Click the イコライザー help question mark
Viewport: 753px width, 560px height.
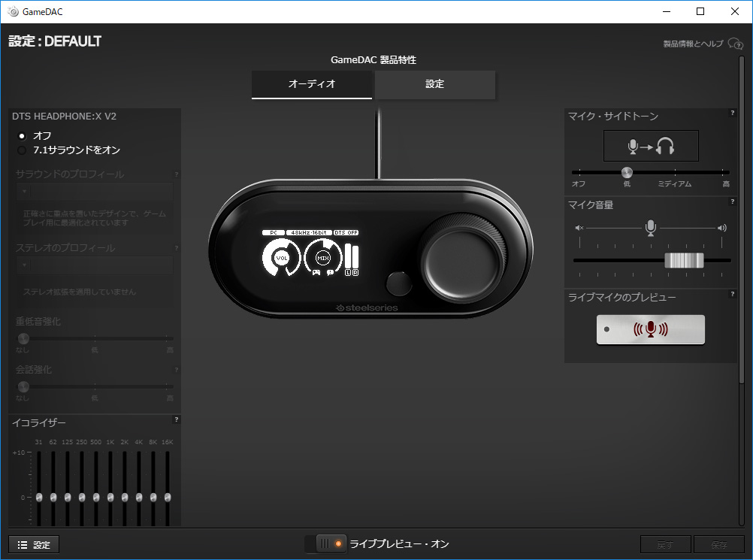177,419
